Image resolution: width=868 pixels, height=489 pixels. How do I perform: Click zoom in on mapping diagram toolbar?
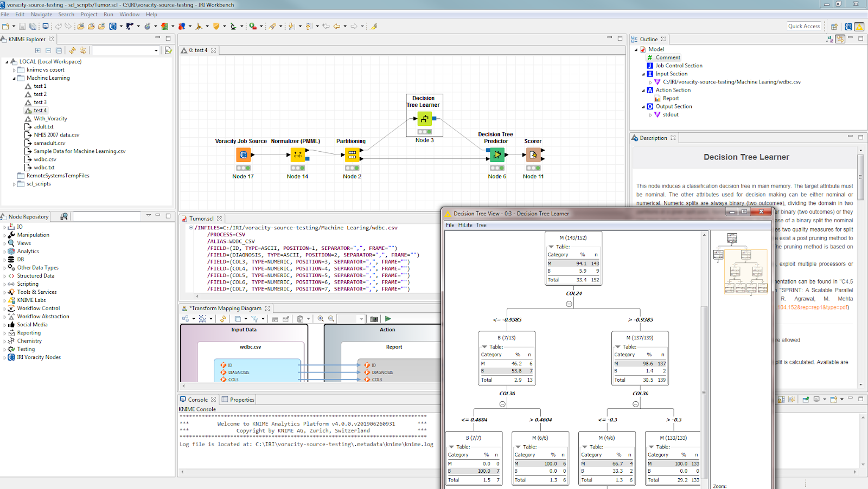[321, 319]
